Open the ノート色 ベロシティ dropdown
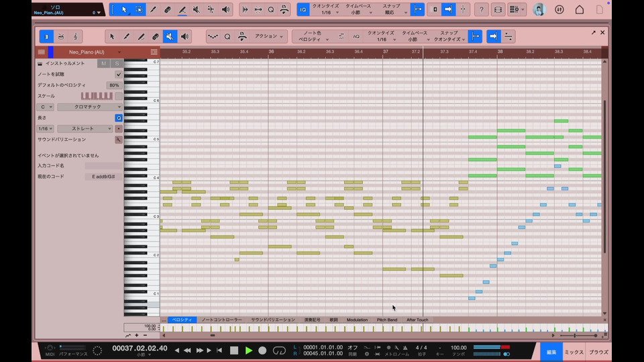Viewport: 644px width, 362px height. pos(313,36)
